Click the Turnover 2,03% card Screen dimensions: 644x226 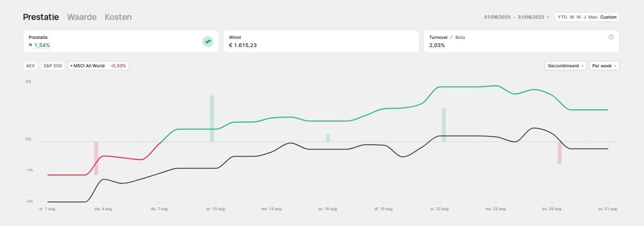tap(521, 41)
